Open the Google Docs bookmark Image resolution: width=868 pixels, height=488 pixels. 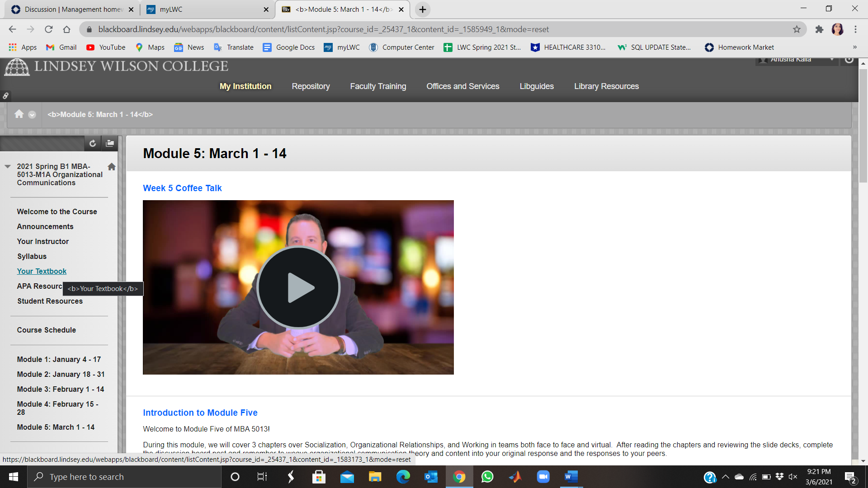(289, 47)
